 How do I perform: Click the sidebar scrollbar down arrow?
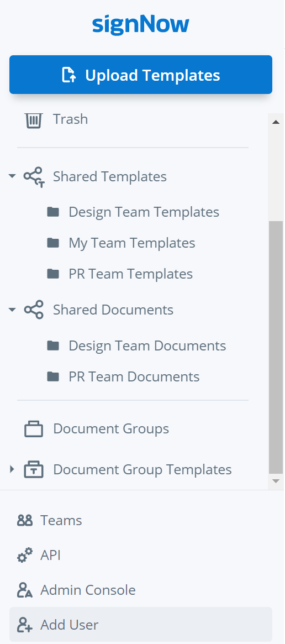pos(276,481)
